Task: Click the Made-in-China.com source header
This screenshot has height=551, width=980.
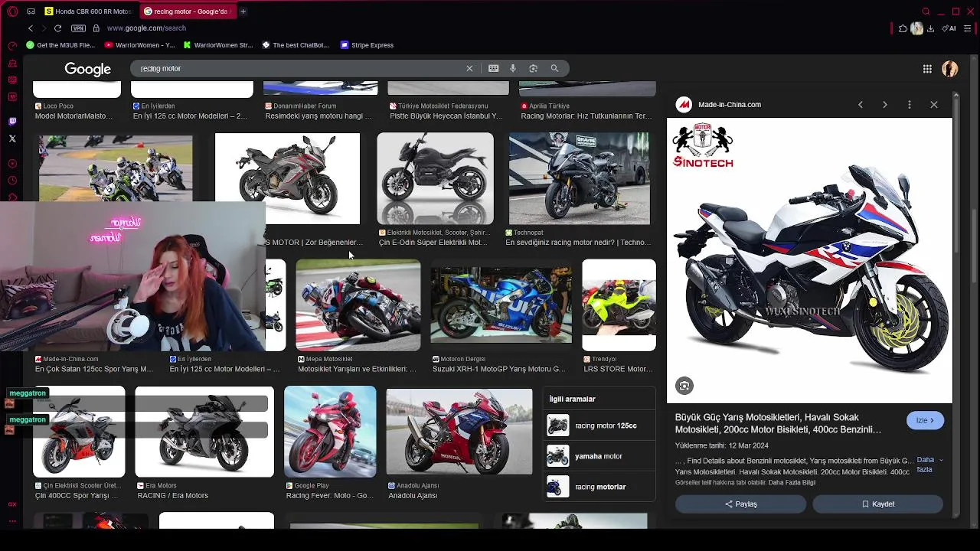Action: coord(719,105)
